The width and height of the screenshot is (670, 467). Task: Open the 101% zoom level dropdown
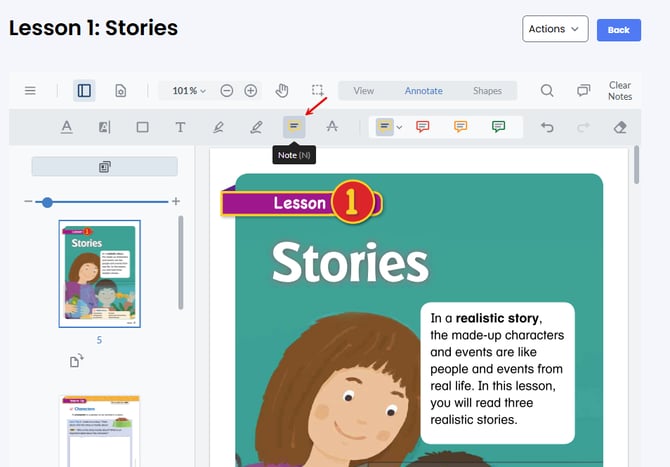(188, 91)
